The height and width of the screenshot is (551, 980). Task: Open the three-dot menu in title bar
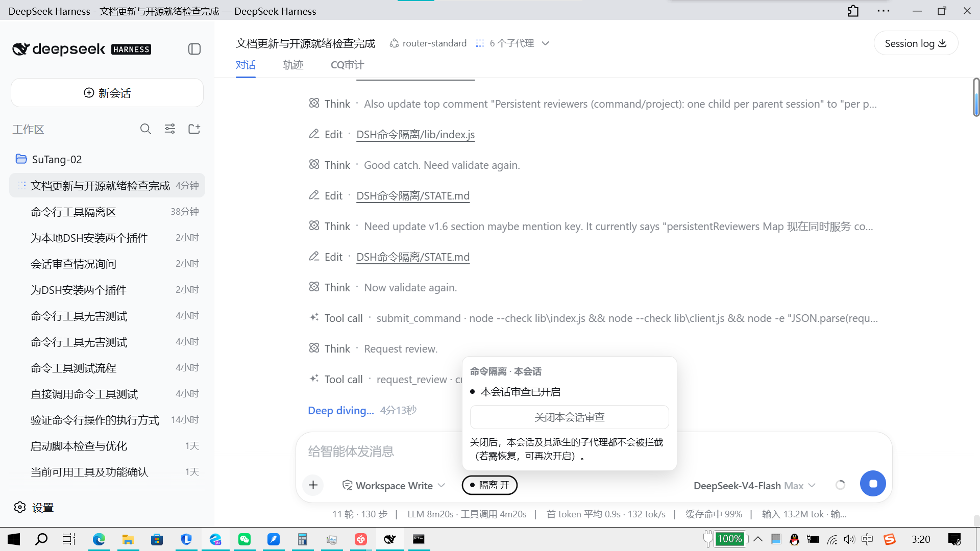click(884, 11)
